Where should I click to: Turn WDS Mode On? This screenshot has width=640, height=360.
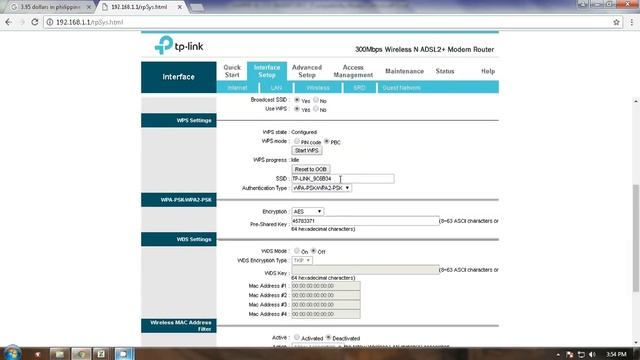point(297,251)
